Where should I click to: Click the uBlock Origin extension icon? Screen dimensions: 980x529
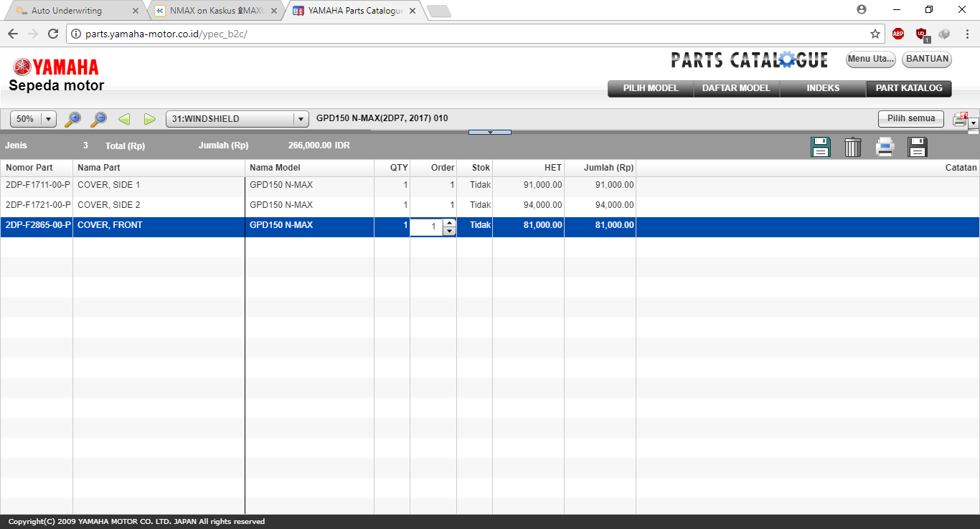click(922, 34)
